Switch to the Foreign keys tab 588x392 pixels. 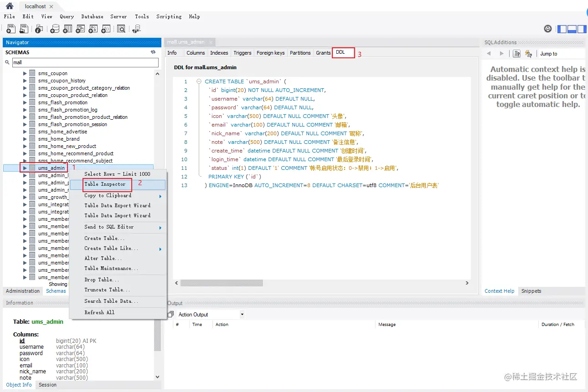pos(271,53)
